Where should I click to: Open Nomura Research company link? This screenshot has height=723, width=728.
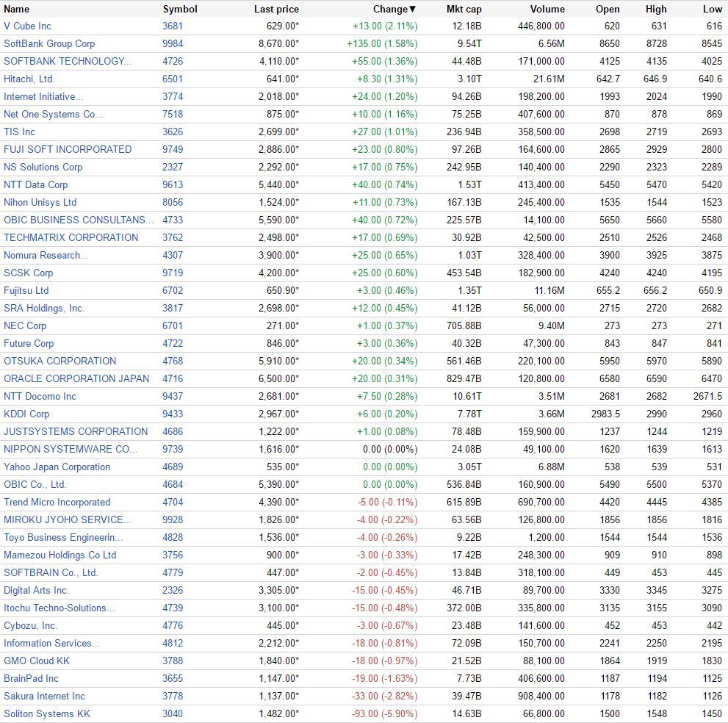pyautogui.click(x=46, y=256)
